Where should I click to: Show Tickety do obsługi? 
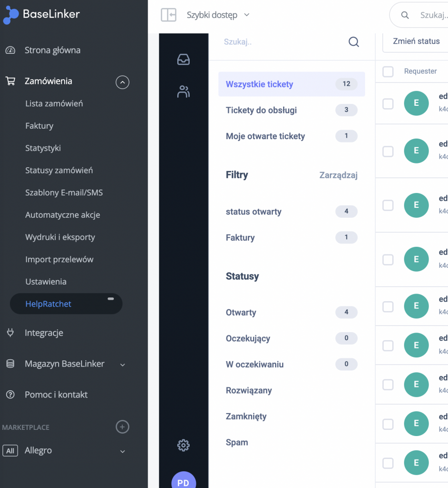(292, 110)
